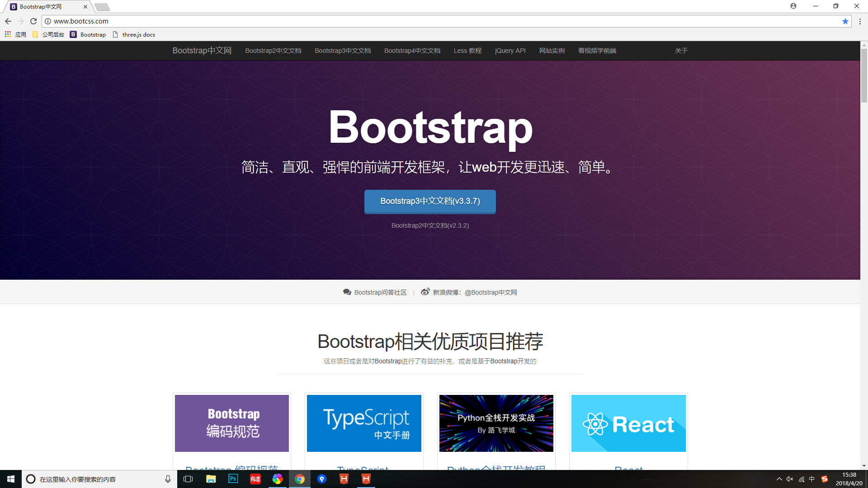Open the first HBuilder icon on taskbar
This screenshot has height=488, width=868.
(x=344, y=479)
